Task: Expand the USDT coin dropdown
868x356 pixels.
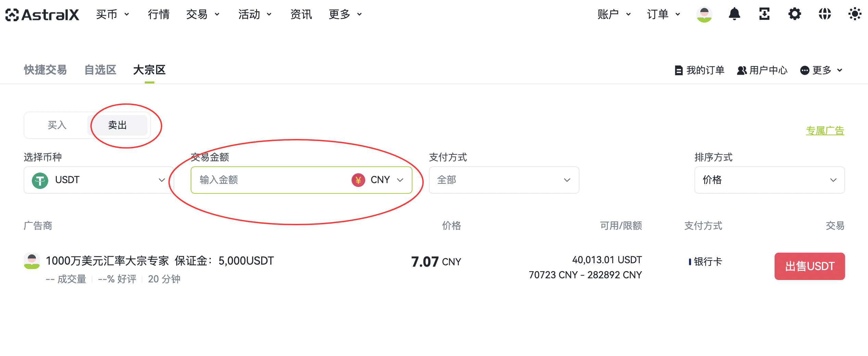Action: coord(99,180)
